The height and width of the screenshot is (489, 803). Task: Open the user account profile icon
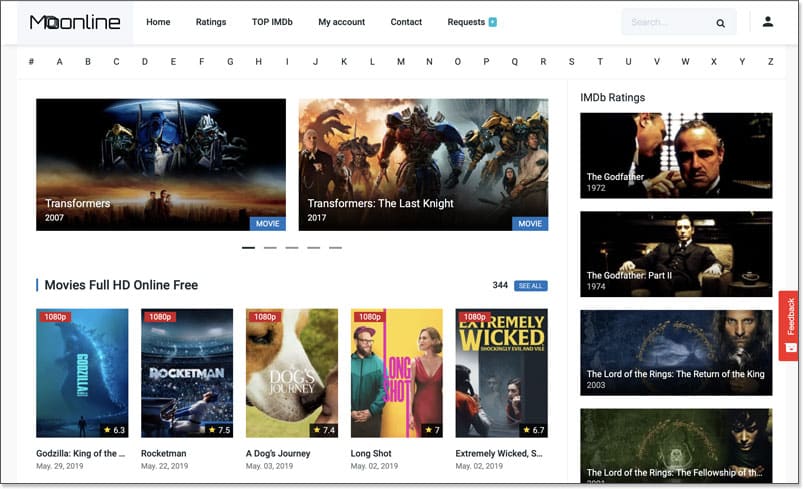coord(768,22)
